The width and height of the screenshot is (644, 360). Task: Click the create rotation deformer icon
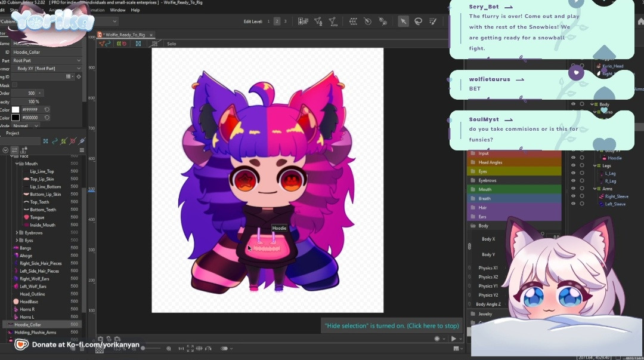coord(367,21)
